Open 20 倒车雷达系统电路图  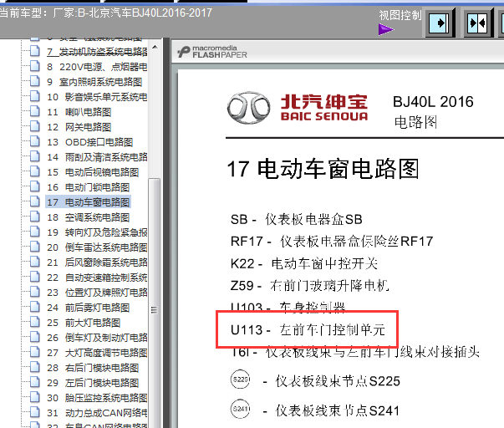(97, 247)
